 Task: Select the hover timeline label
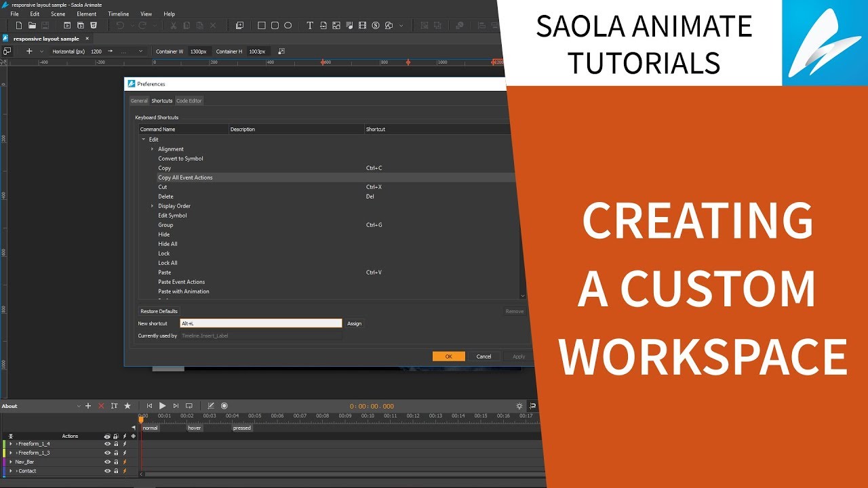pos(195,428)
